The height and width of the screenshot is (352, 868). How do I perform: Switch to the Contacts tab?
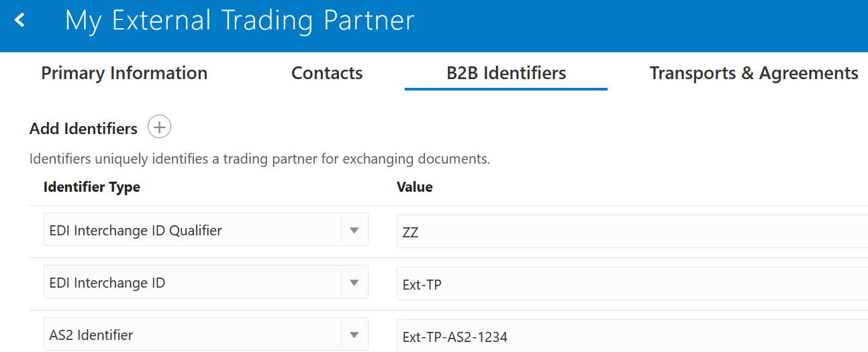(x=327, y=73)
